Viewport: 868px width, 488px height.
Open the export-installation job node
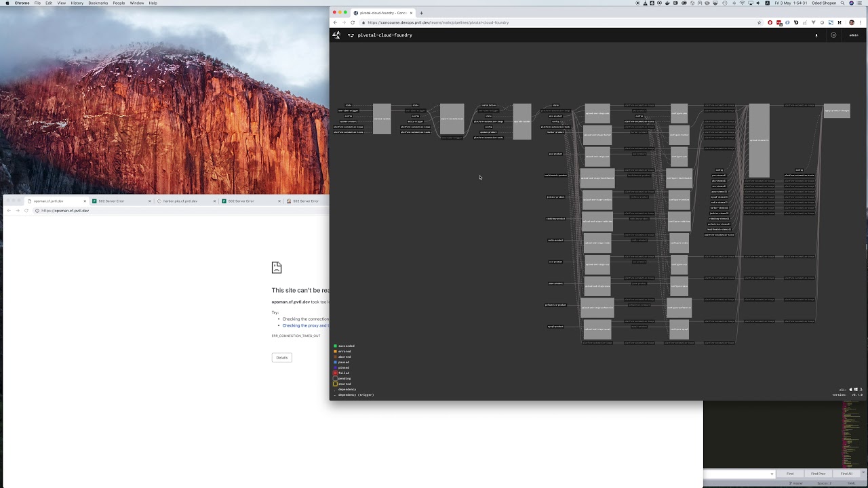(452, 119)
